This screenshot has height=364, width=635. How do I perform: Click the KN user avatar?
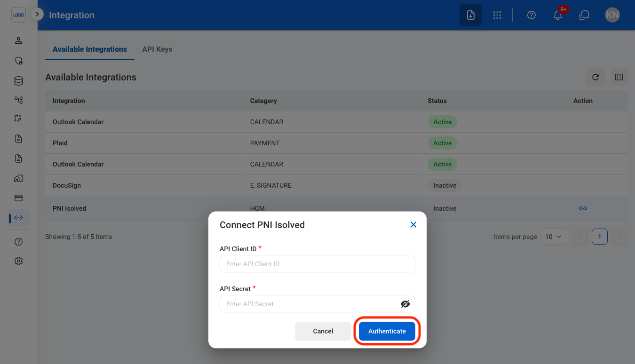coord(612,15)
